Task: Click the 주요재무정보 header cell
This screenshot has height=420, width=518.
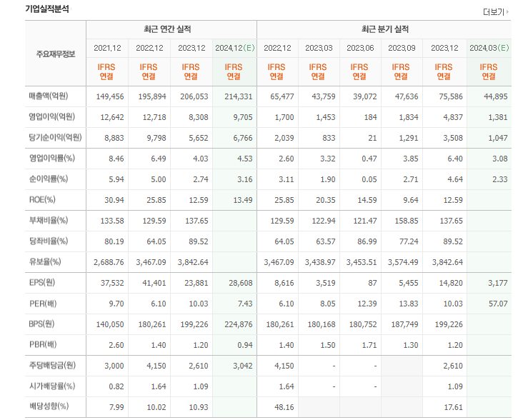Action: click(x=56, y=54)
